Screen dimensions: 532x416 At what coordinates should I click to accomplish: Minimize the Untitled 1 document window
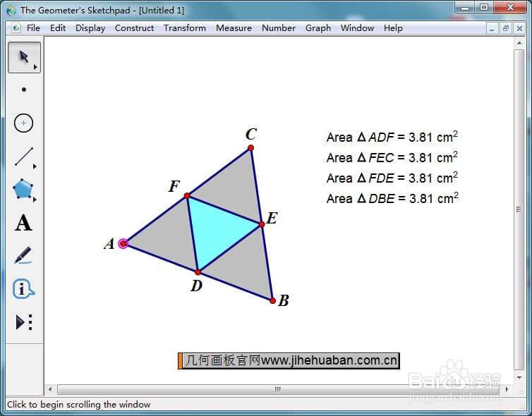pyautogui.click(x=492, y=29)
